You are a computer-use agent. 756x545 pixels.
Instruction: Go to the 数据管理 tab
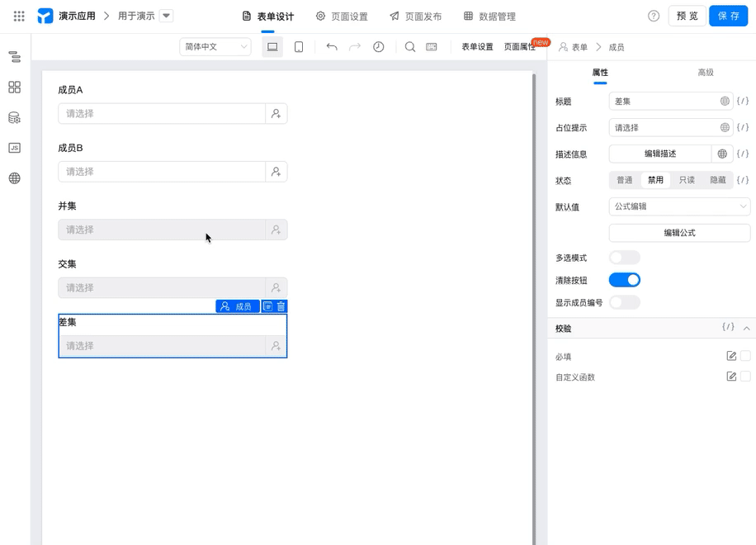[x=490, y=17]
